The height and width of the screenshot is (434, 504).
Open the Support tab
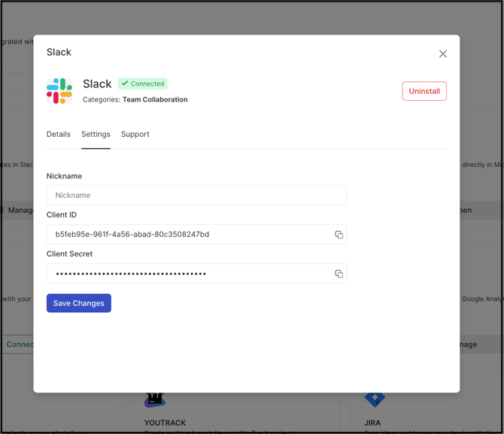click(135, 135)
